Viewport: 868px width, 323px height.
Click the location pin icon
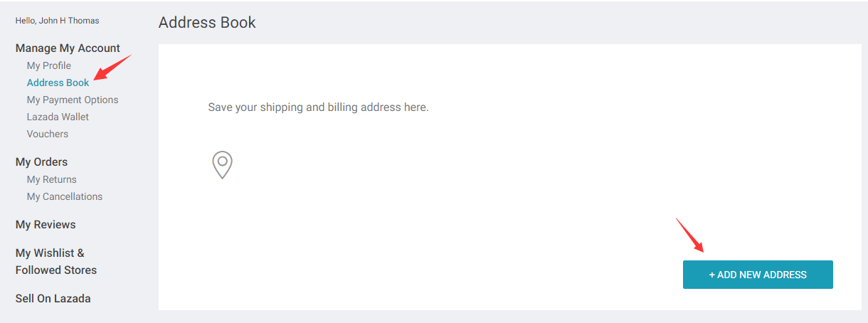223,164
